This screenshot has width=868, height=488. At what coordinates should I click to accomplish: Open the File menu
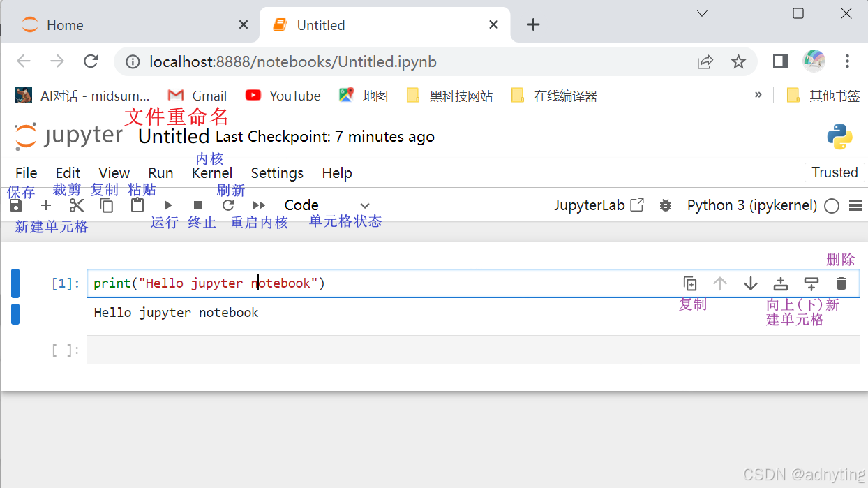click(27, 173)
